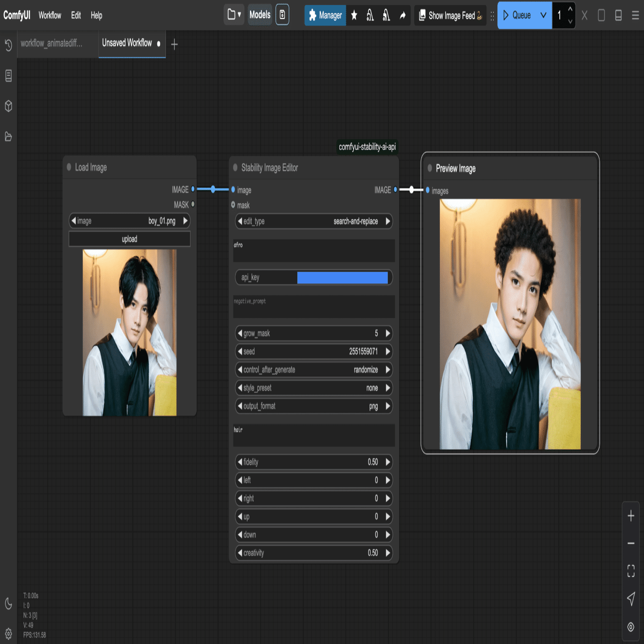Viewport: 644px width, 644px height.
Task: Switch to workflow_animatediff tab
Action: click(52, 44)
